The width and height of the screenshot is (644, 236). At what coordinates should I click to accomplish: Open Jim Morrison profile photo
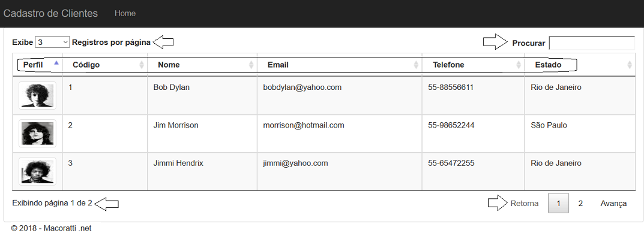coord(37,133)
